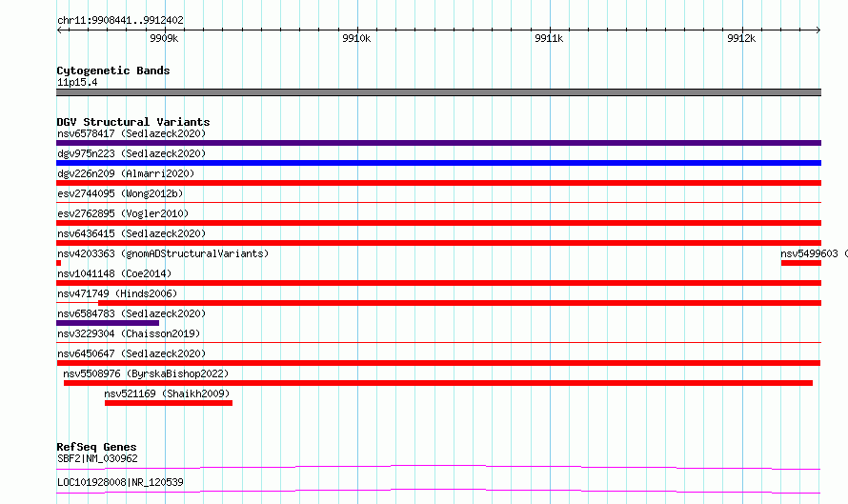Open nsv521169 (Shaikh2009) label
The image size is (848, 504).
tap(167, 393)
